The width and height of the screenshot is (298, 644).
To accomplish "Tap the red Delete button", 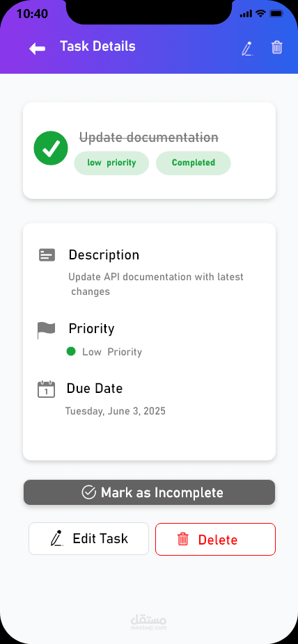I will [215, 539].
